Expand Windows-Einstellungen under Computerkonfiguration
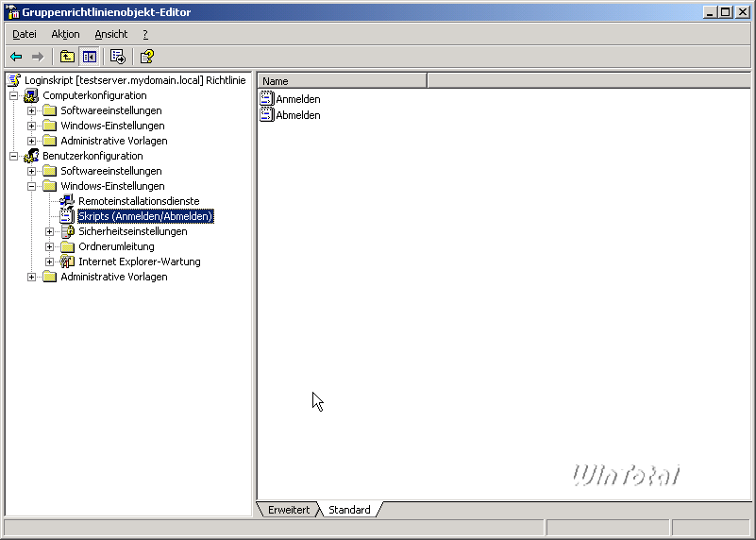 pyautogui.click(x=31, y=126)
